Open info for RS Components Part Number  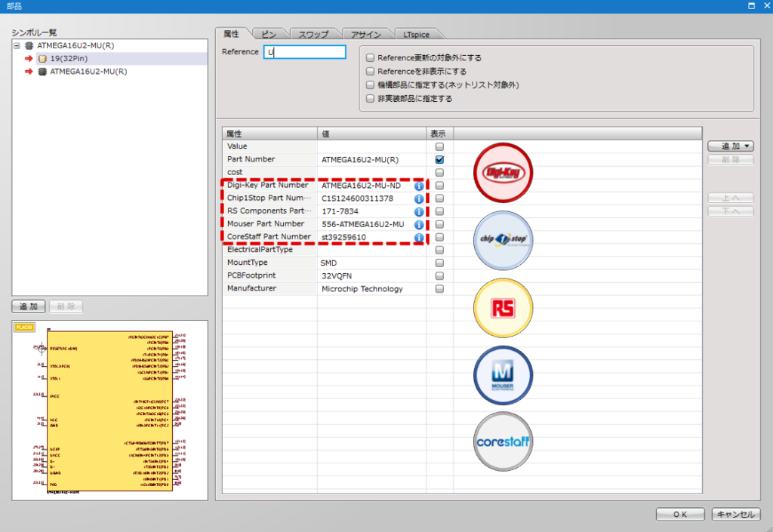click(418, 211)
